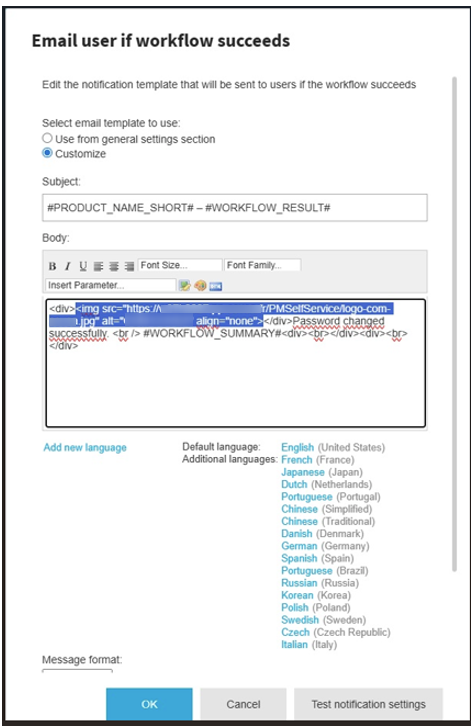This screenshot has height=726, width=472.
Task: Toggle underline formatting in body editor
Action: (83, 266)
